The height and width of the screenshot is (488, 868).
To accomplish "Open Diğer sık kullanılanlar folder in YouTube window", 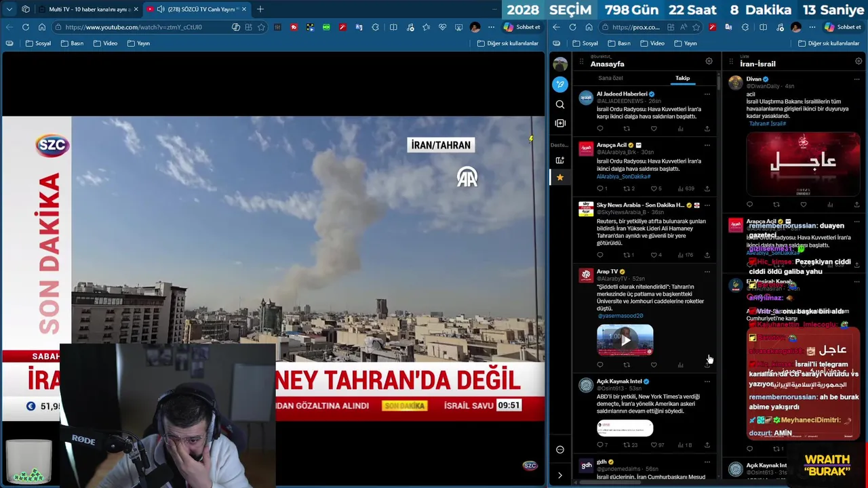I will 507,43.
